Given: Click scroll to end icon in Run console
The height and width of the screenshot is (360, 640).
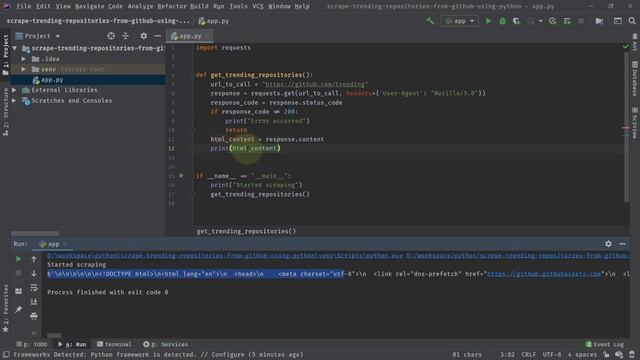Looking at the screenshot, I should pyautogui.click(x=34, y=302).
